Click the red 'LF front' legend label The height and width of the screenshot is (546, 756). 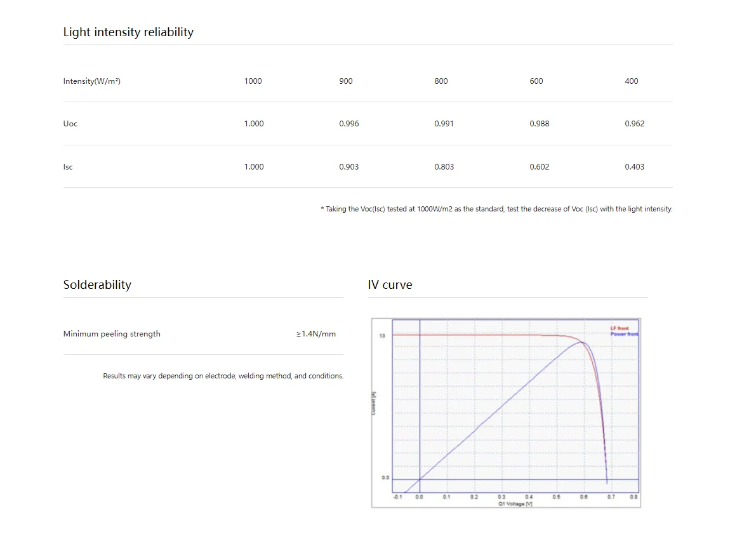click(619, 328)
